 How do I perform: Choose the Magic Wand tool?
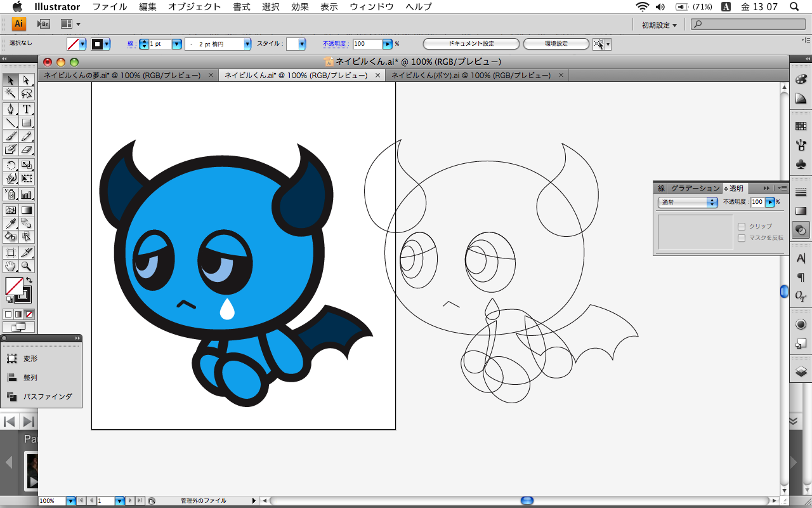coord(11,94)
